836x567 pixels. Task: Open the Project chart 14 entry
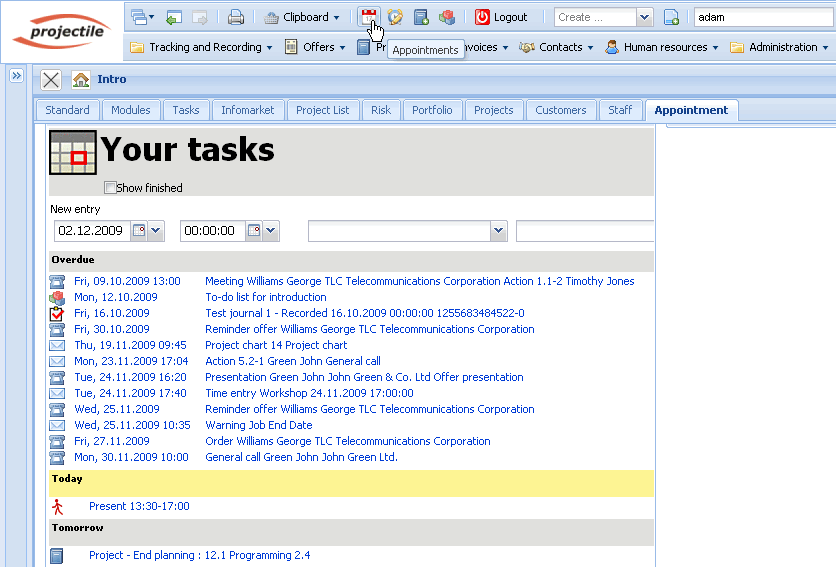click(x=276, y=345)
